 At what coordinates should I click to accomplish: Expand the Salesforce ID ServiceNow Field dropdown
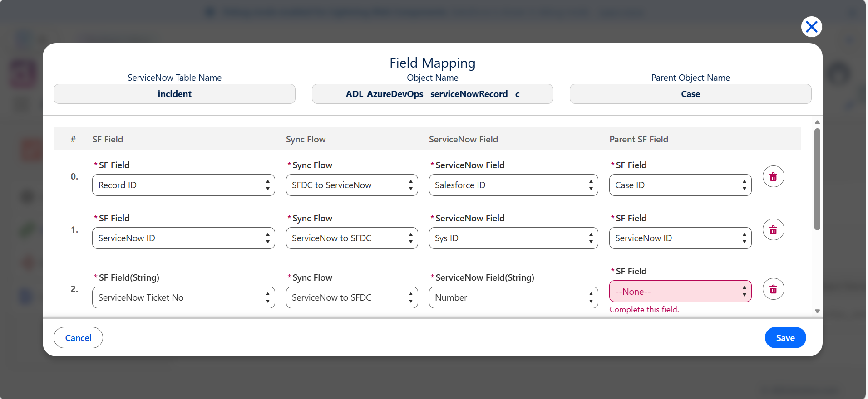point(513,185)
